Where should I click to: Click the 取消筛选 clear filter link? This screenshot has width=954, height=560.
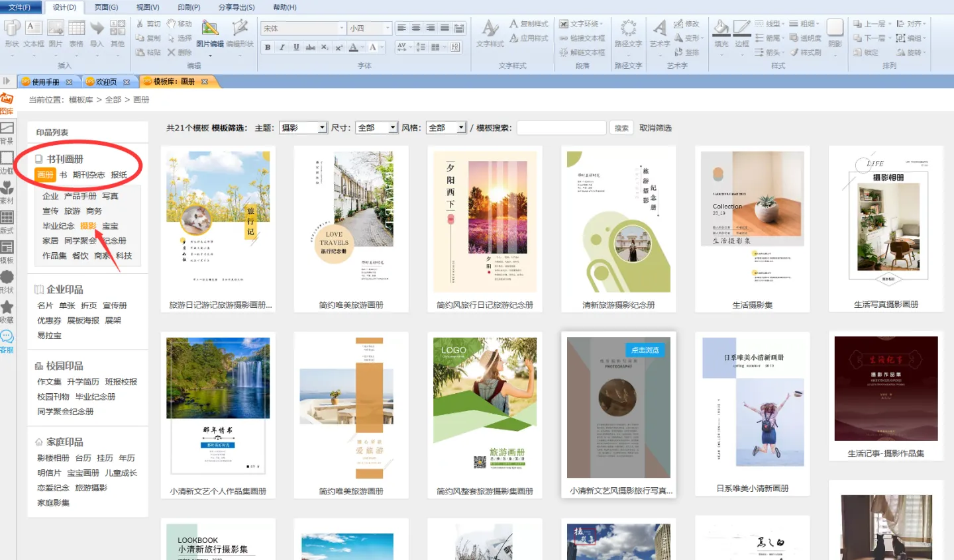[x=655, y=128]
